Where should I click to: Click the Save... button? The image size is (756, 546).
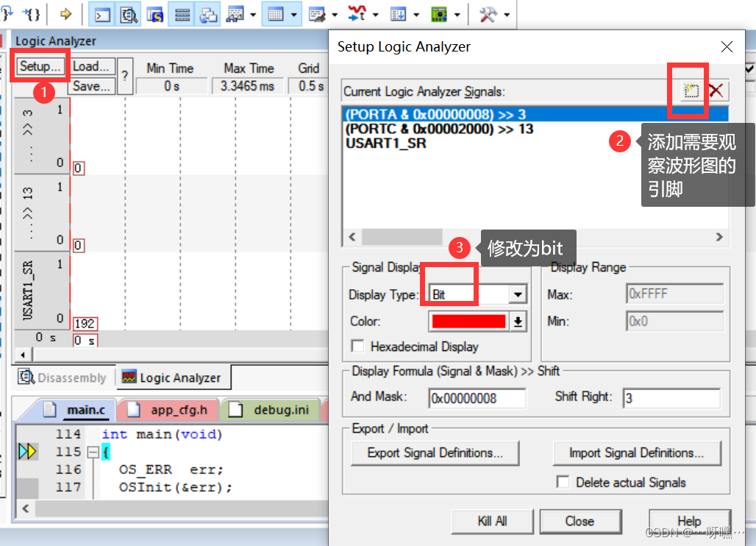(x=93, y=86)
